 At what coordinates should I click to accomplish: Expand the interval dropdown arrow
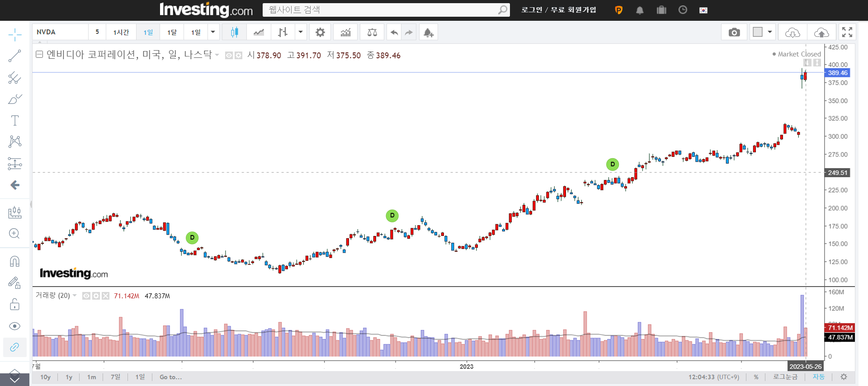[213, 32]
